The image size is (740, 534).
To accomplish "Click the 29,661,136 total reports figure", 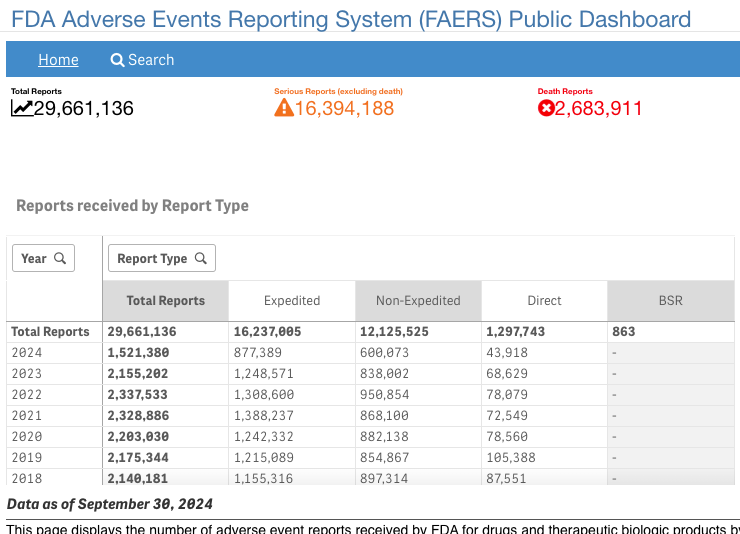I will 84,108.
